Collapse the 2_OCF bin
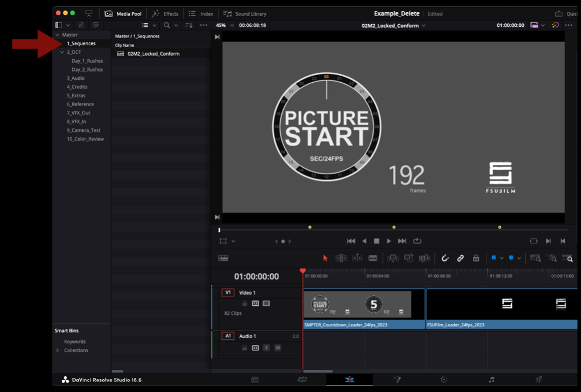This screenshot has width=581, height=392. coord(62,52)
